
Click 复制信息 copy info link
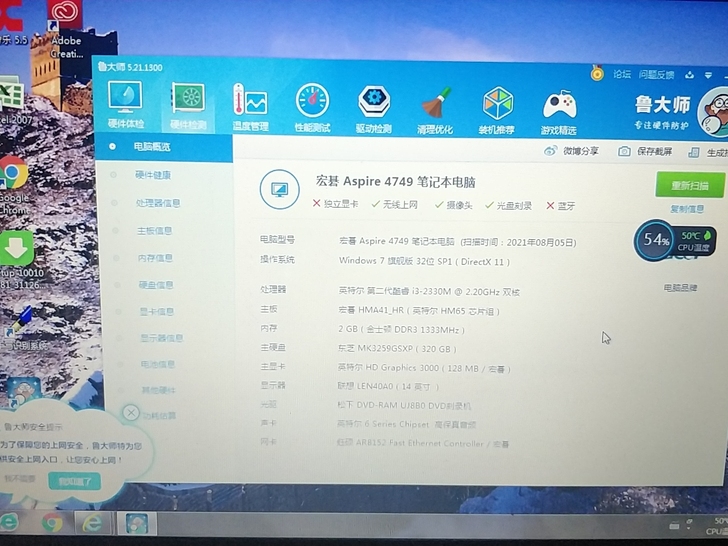(687, 209)
